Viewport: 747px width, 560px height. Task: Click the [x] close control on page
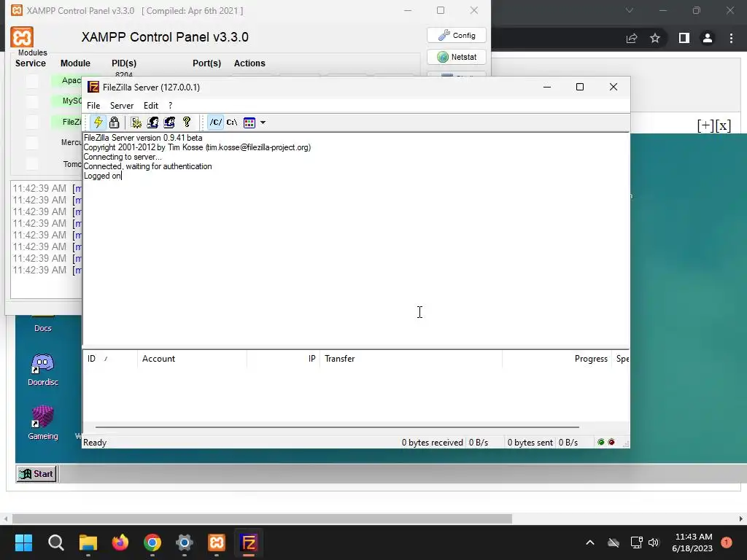[723, 125]
